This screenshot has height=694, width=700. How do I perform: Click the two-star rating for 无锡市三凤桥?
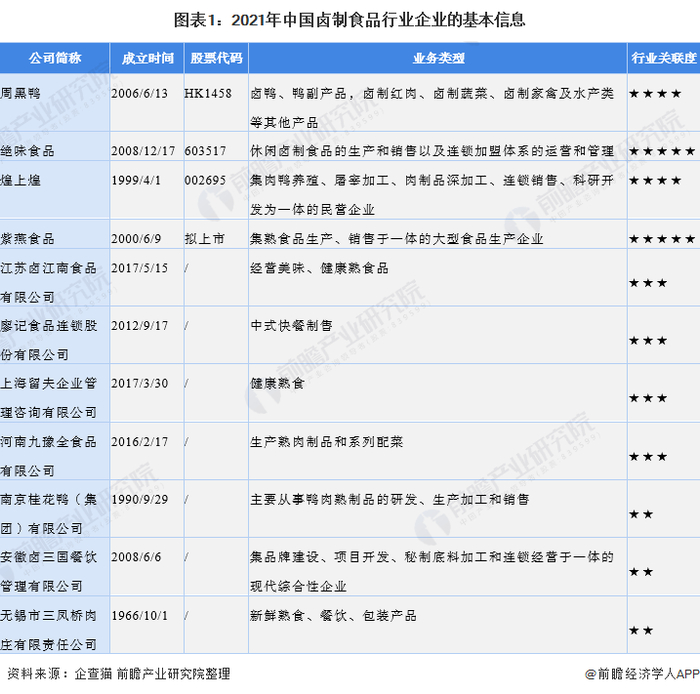coord(641,631)
